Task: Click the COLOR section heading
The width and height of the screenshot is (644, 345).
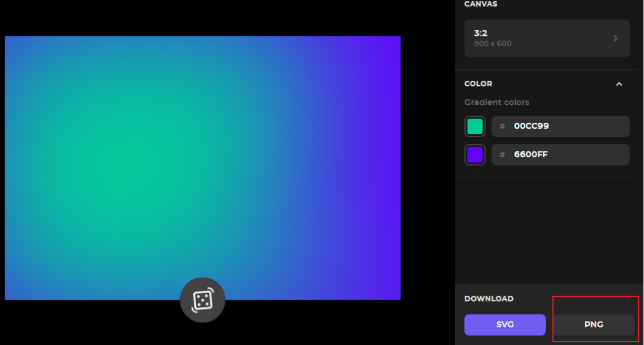Action: click(478, 84)
